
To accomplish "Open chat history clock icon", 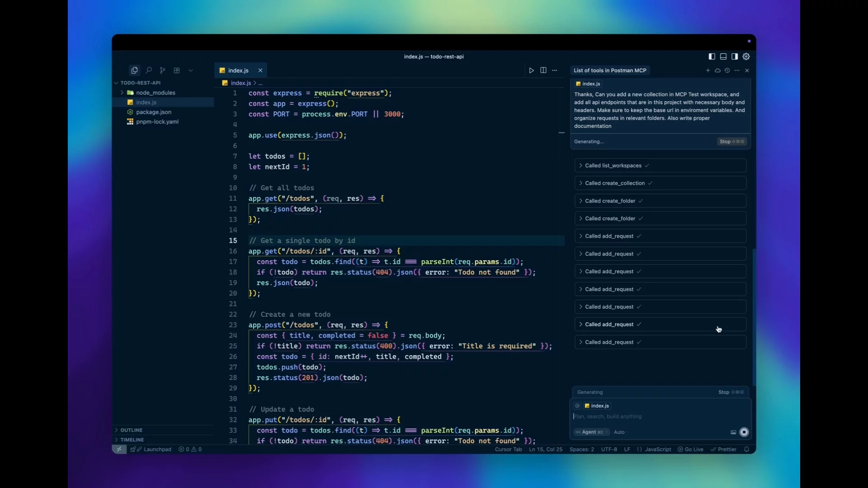I will (x=727, y=70).
